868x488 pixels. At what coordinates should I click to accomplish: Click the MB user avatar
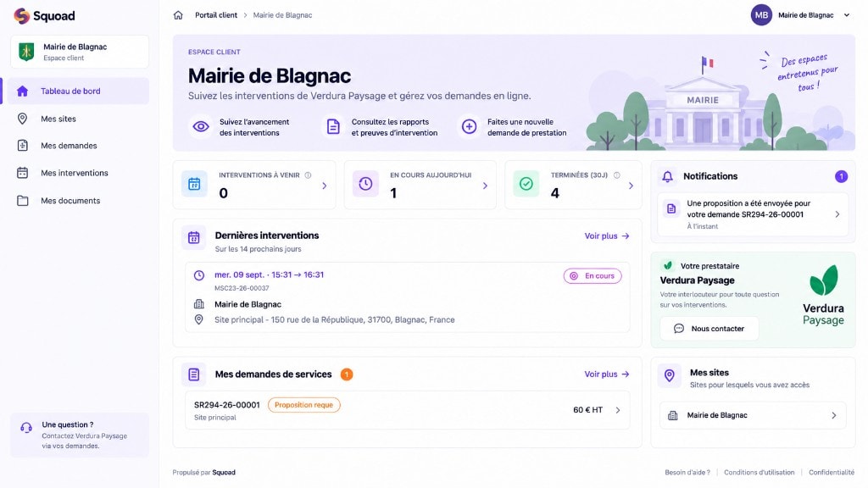(761, 15)
